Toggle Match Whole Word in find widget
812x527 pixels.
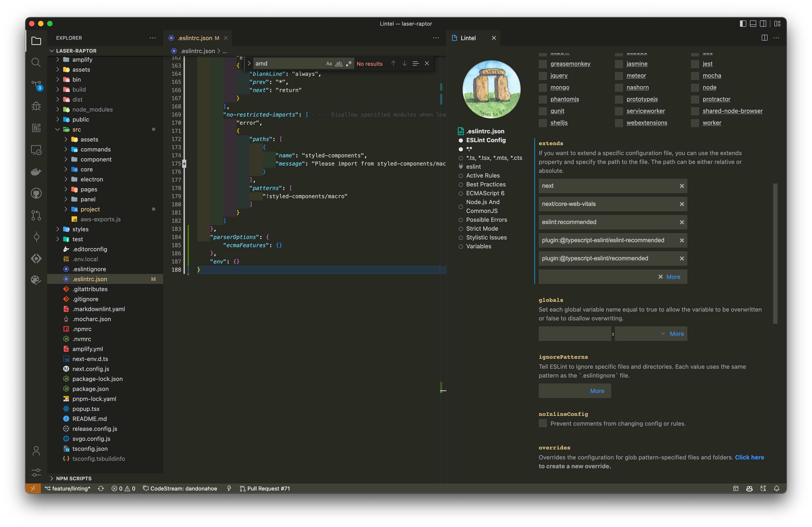point(339,63)
